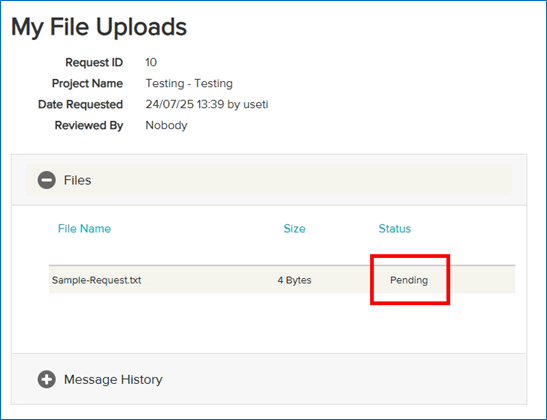547x420 pixels.
Task: Sort files by Size column header
Action: (x=294, y=228)
